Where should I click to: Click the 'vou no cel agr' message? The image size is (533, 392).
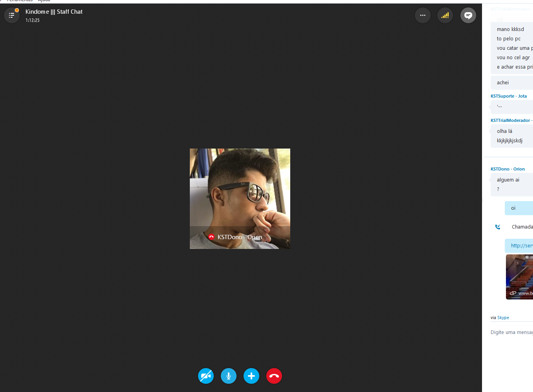point(513,58)
